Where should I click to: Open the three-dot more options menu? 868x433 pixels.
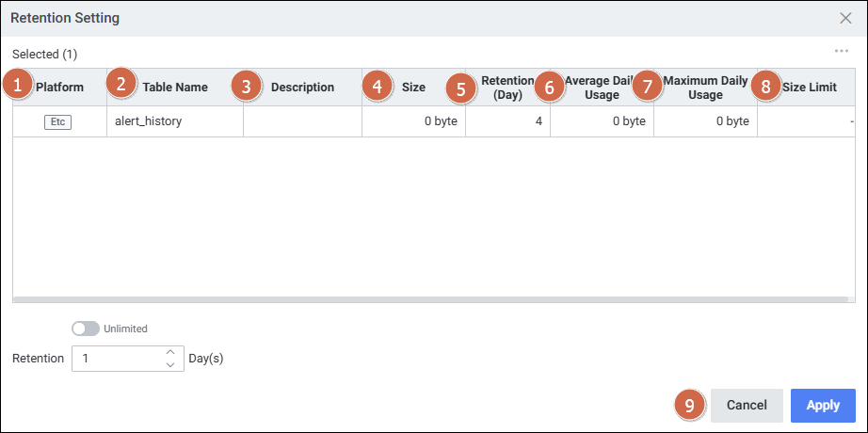coord(841,52)
